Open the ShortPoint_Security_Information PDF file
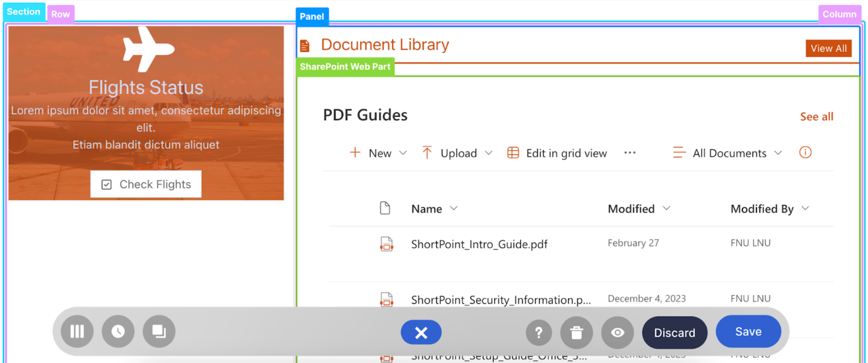 501,300
